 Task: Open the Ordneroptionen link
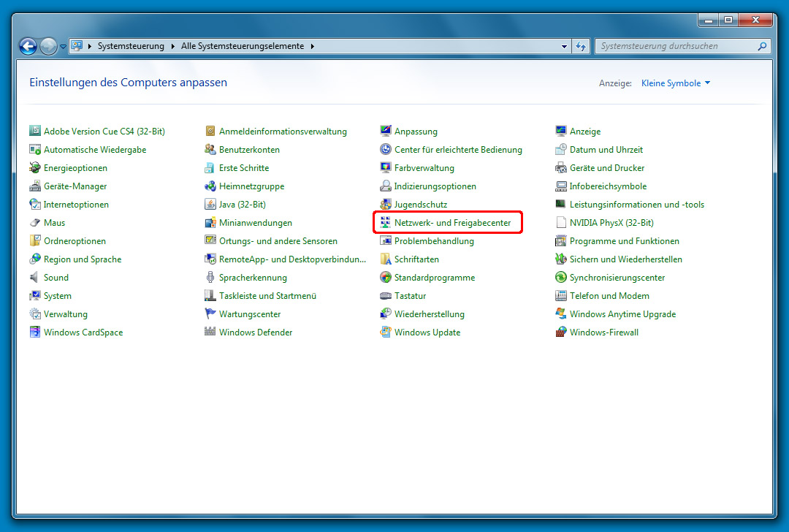75,241
